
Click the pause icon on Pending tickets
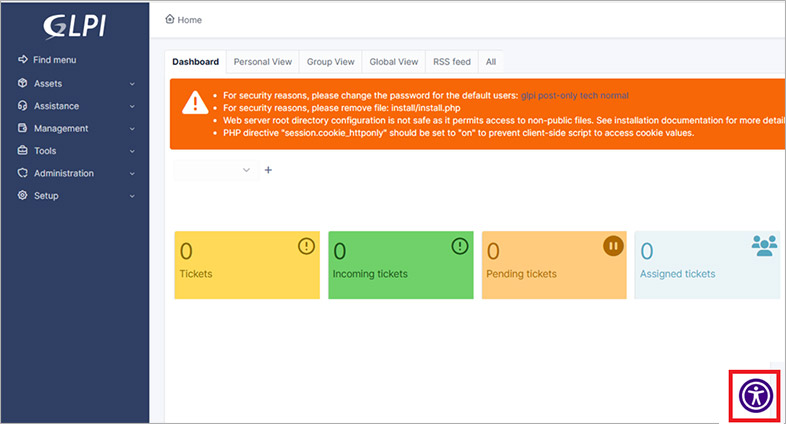point(613,246)
